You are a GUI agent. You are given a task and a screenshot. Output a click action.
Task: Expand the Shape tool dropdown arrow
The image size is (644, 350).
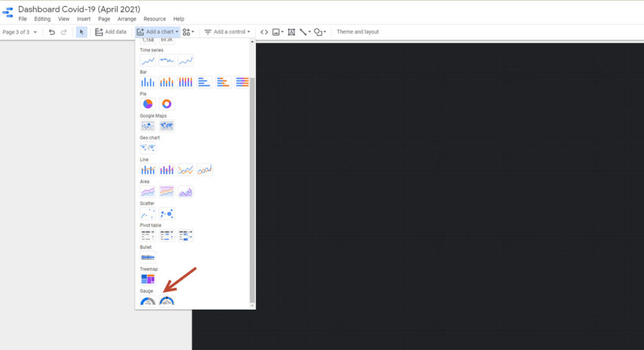click(325, 32)
